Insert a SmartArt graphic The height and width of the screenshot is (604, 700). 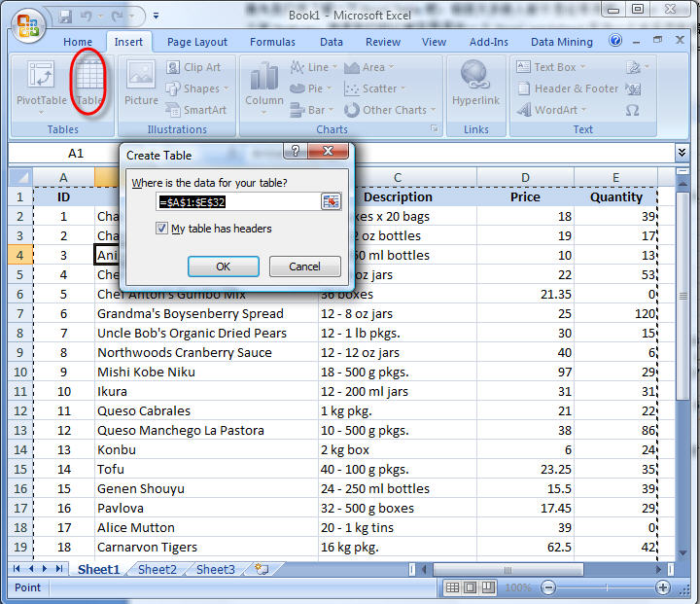(195, 110)
